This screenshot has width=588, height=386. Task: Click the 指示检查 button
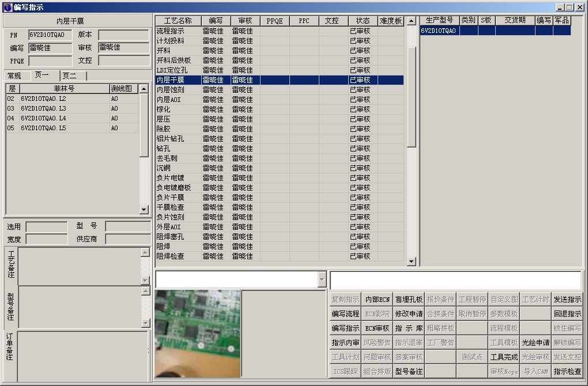coord(567,372)
